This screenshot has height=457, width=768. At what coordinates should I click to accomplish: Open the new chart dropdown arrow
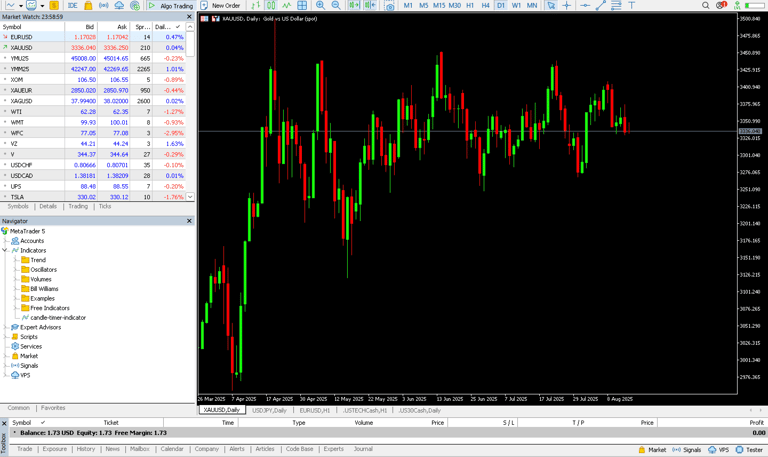point(21,6)
